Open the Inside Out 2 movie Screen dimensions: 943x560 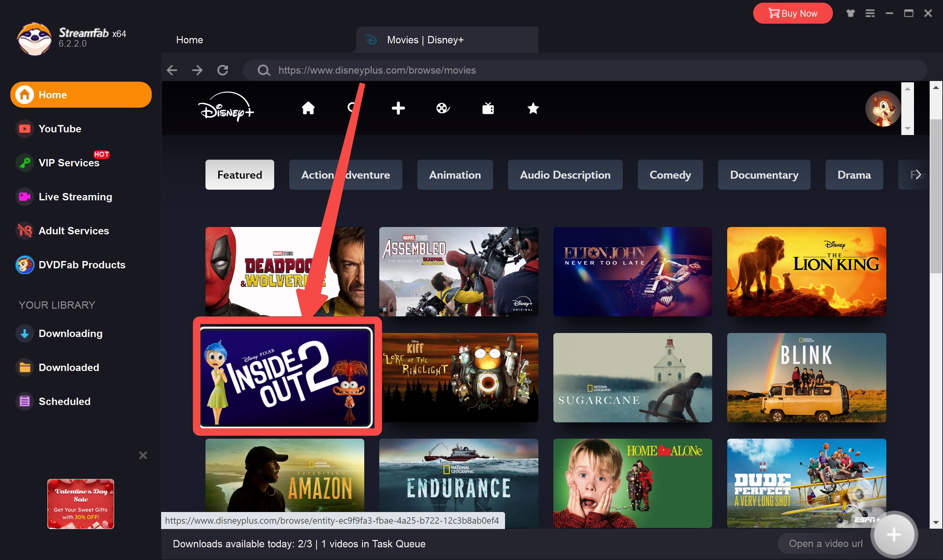286,377
